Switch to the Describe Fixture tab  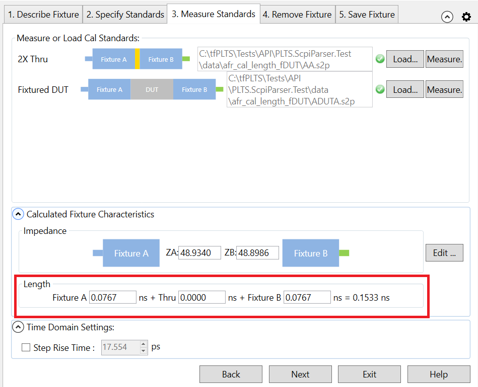point(43,15)
